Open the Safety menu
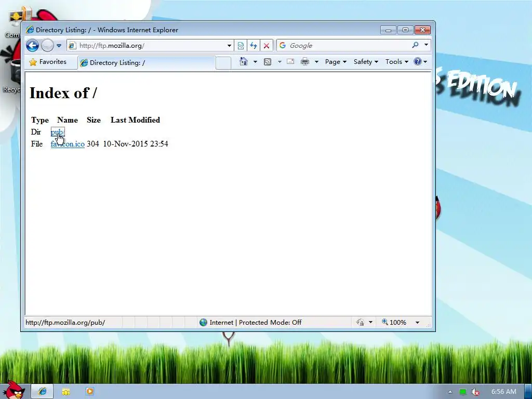 pos(366,62)
